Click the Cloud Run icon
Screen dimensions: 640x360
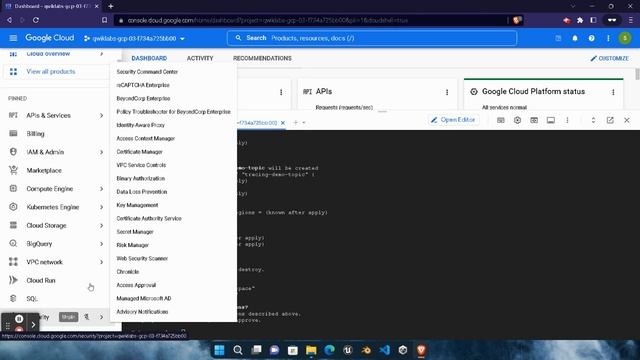[x=13, y=280]
